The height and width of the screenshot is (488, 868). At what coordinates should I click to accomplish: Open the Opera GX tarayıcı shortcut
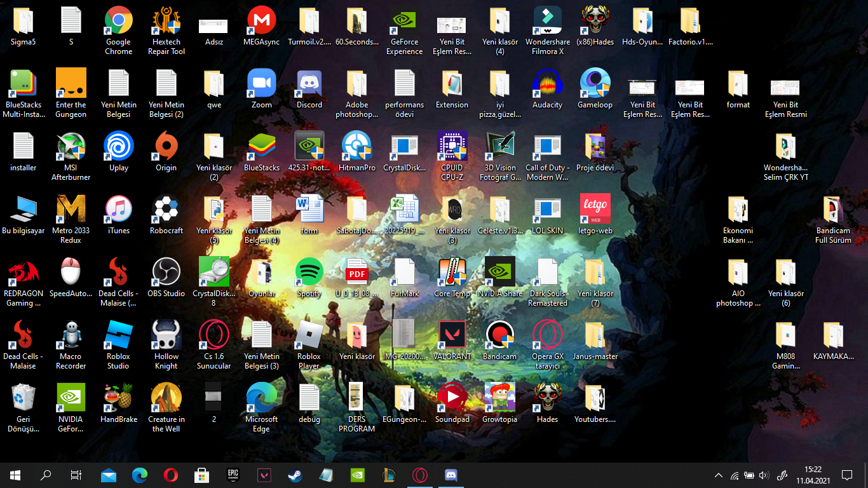tap(548, 345)
